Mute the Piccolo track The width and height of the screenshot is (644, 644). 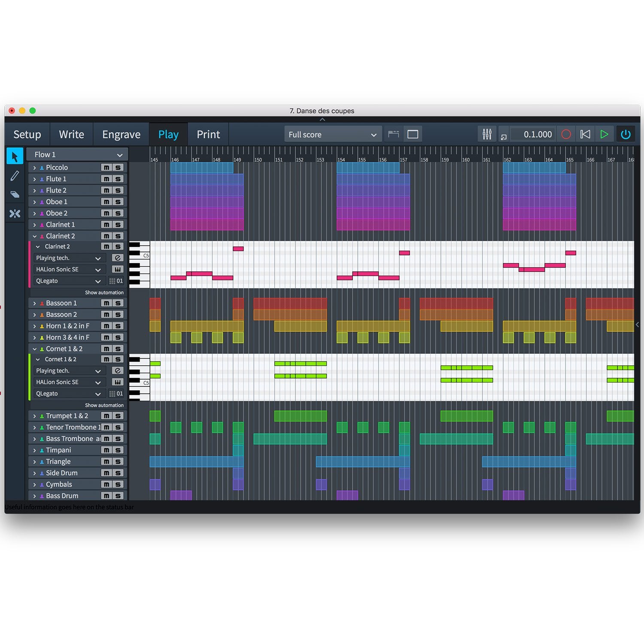[x=106, y=167]
